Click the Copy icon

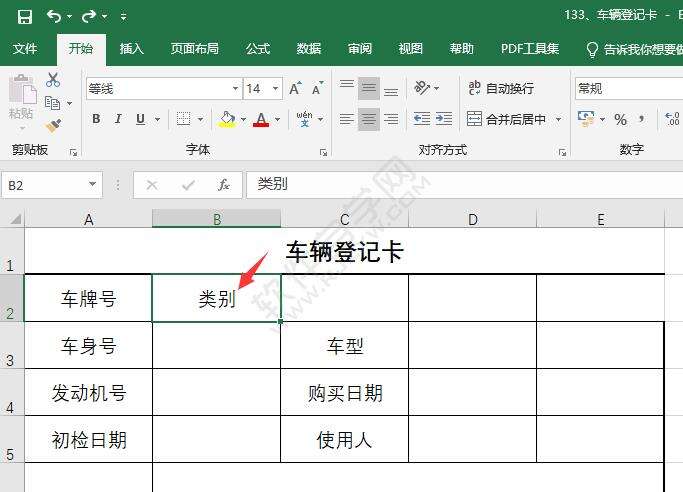coord(53,103)
